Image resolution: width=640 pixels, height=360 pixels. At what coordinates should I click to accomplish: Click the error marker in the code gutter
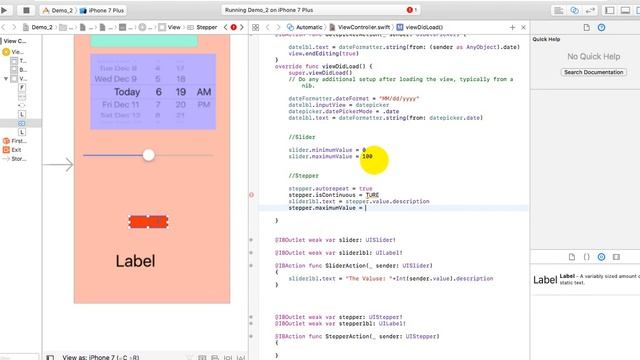click(x=251, y=195)
